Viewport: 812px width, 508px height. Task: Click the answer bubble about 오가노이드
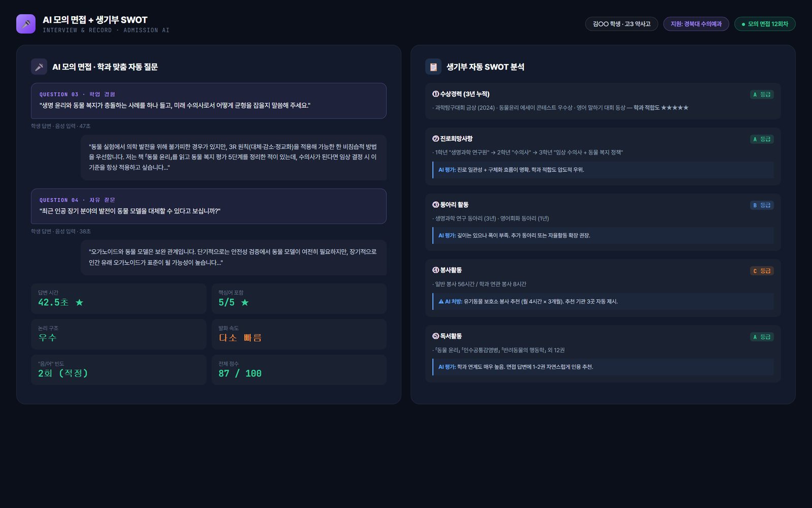point(233,258)
